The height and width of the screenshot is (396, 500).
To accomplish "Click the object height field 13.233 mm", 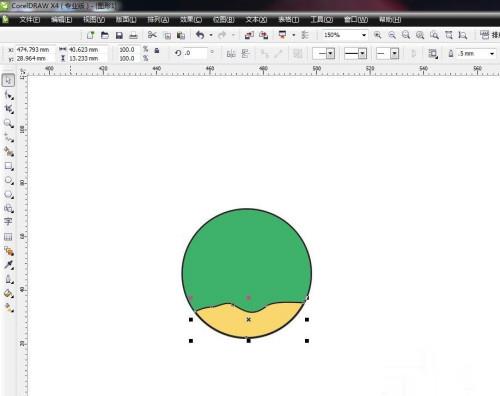I will tap(88, 58).
